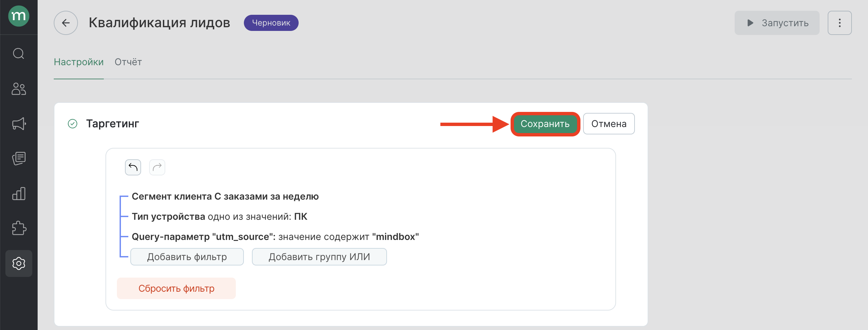Click the Mindbox logo icon
The image size is (868, 330).
(18, 16)
